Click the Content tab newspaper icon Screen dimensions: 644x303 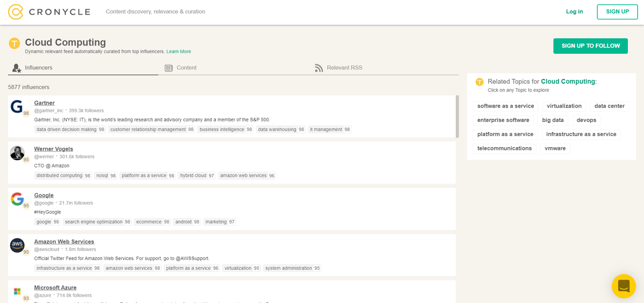(169, 68)
